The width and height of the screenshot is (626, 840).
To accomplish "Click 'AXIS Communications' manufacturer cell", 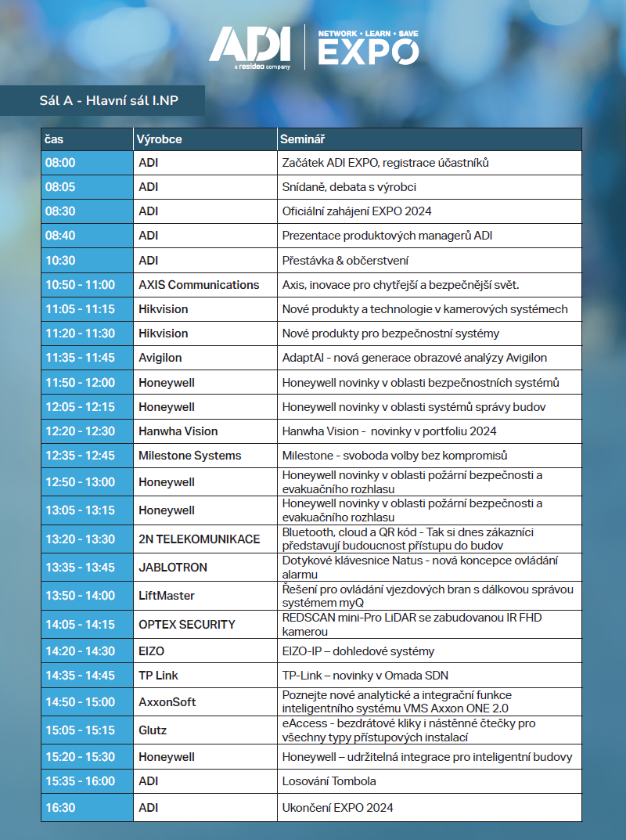I will pyautogui.click(x=205, y=285).
